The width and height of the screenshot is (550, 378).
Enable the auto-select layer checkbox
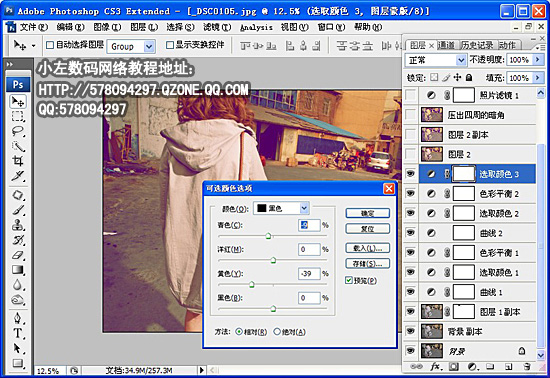50,45
